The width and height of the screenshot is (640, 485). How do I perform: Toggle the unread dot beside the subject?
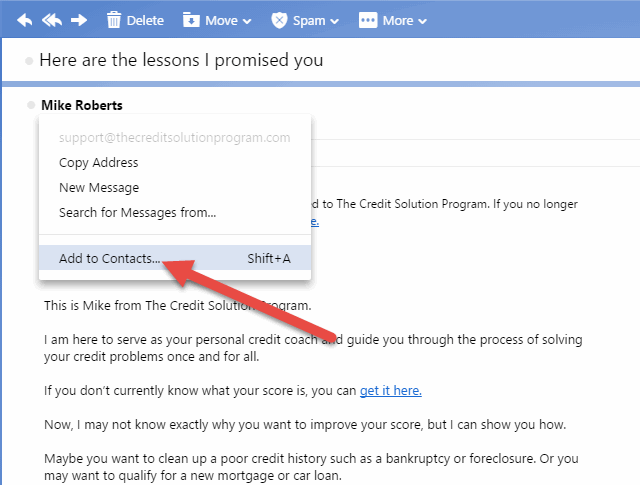(x=29, y=61)
